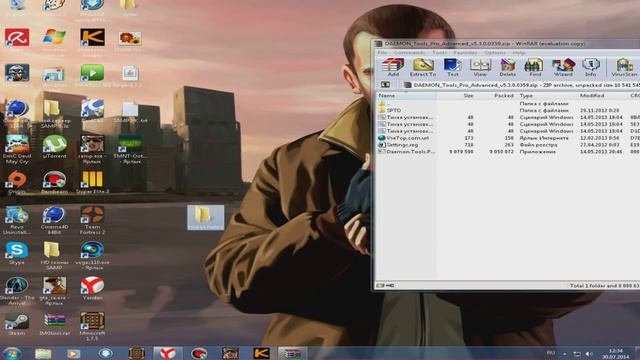Select the SPTD folder in archive list

(393, 110)
